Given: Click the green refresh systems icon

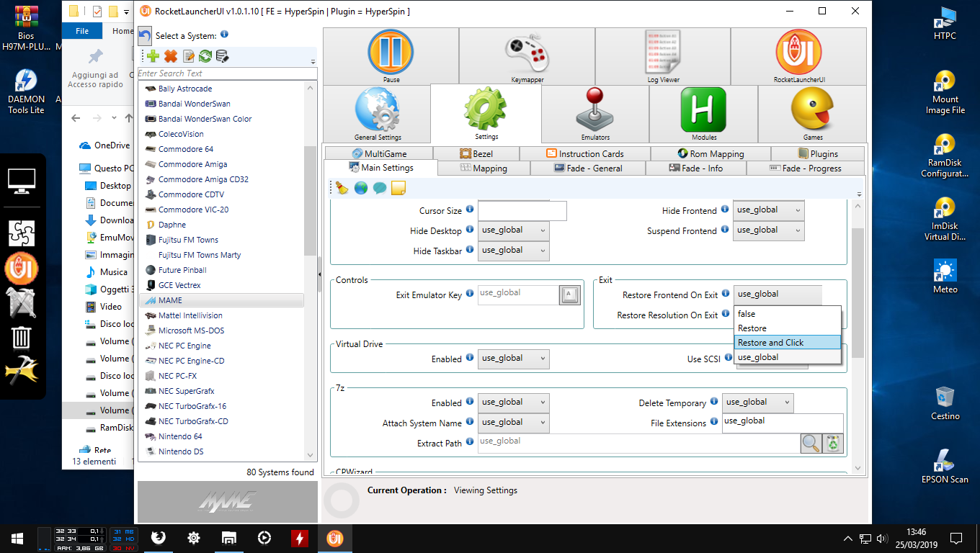Looking at the screenshot, I should pyautogui.click(x=205, y=56).
